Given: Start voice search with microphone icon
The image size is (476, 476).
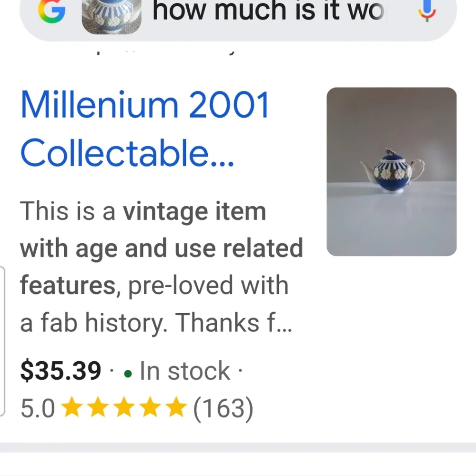Looking at the screenshot, I should coord(427,10).
